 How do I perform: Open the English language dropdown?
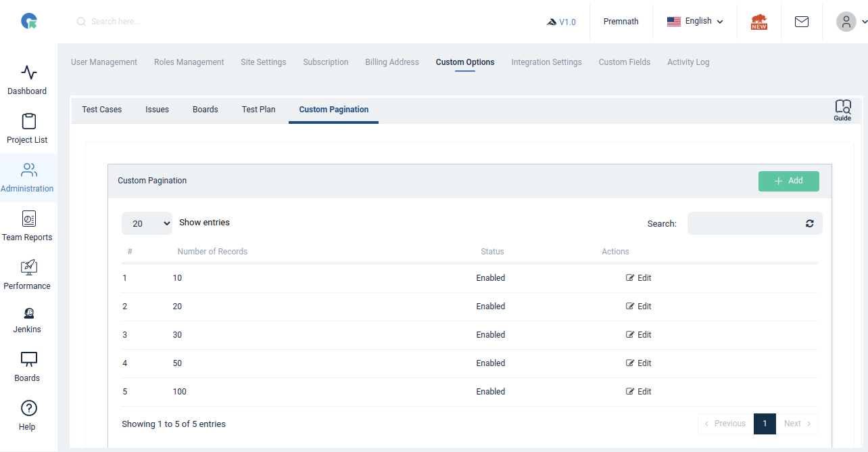pos(695,22)
